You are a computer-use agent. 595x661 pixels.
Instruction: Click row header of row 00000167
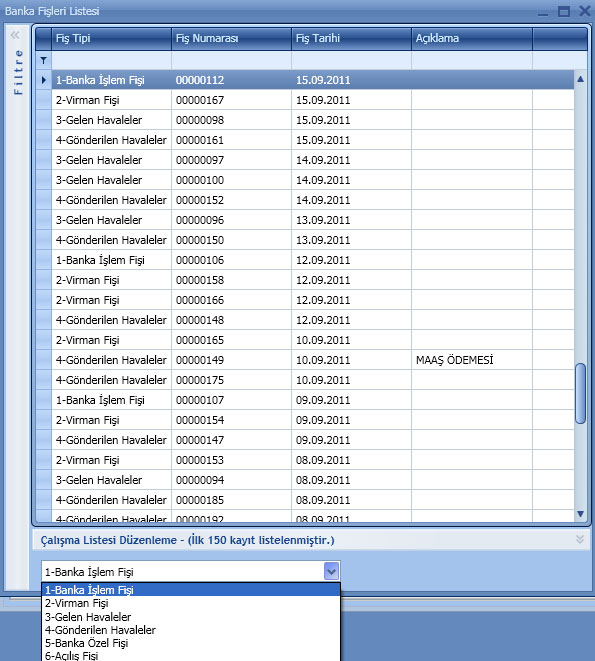coord(43,100)
